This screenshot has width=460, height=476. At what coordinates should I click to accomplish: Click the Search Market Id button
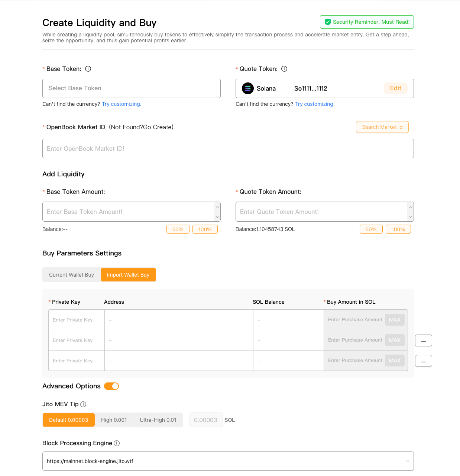coord(382,127)
